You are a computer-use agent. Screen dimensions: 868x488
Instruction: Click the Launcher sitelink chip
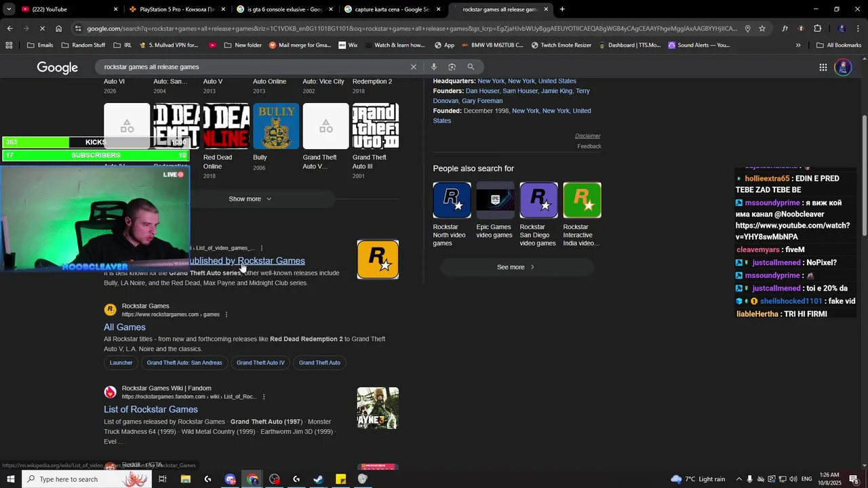[121, 363]
